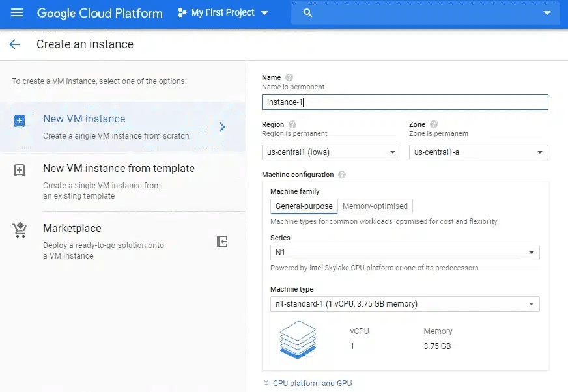
Task: Switch to Memory-optimised machine family tab
Action: 375,206
